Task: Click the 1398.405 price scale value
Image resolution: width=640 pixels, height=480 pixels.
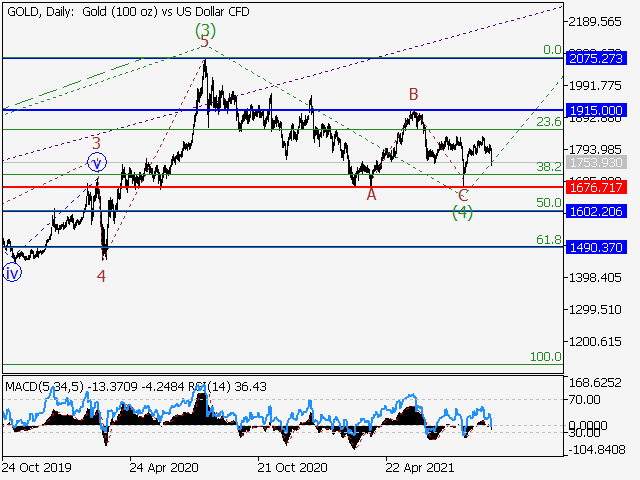Action: click(x=595, y=278)
